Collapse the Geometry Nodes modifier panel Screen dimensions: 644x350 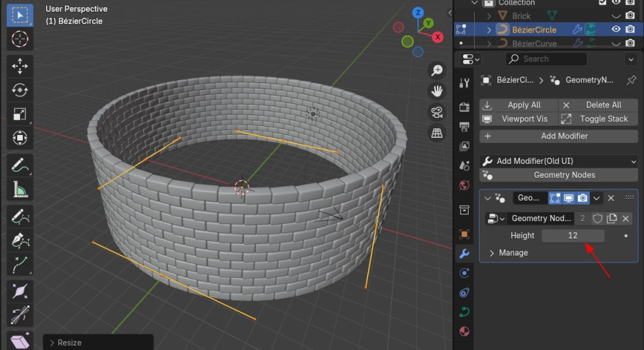(x=488, y=198)
